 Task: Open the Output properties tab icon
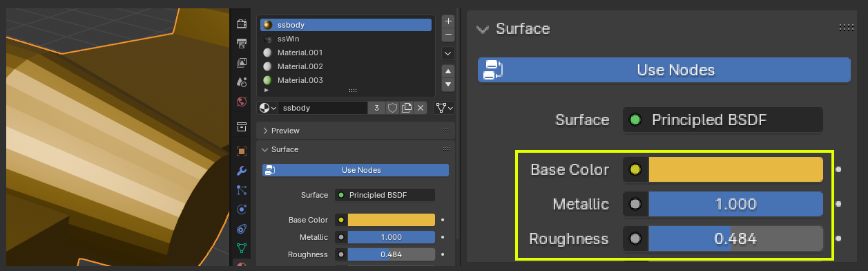(x=242, y=44)
